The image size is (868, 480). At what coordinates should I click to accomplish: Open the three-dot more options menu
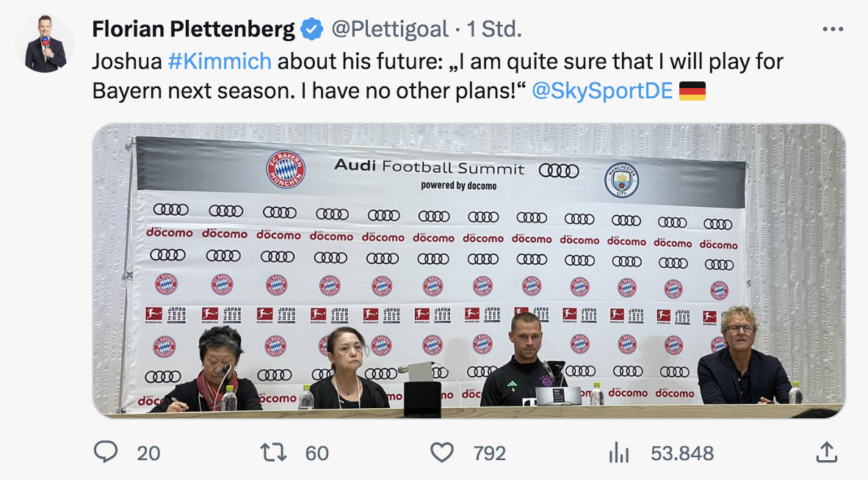[x=833, y=29]
